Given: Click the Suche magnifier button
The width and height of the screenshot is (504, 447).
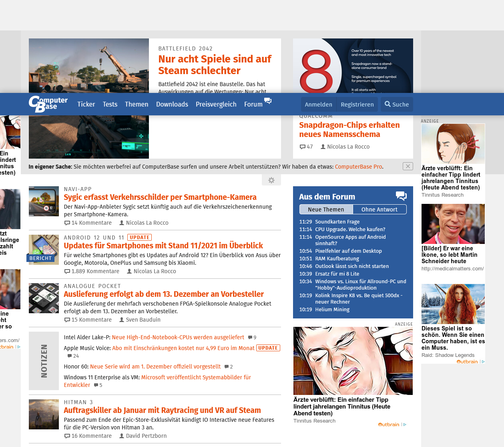Looking at the screenshot, I should (397, 104).
